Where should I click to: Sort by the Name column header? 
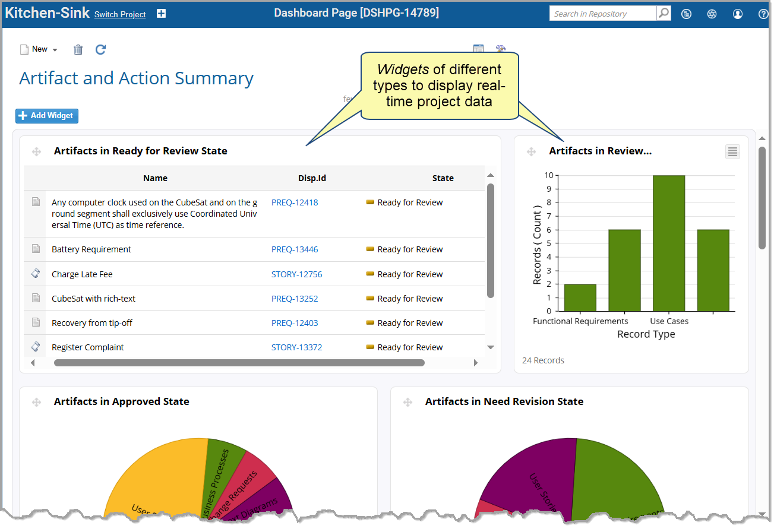155,178
